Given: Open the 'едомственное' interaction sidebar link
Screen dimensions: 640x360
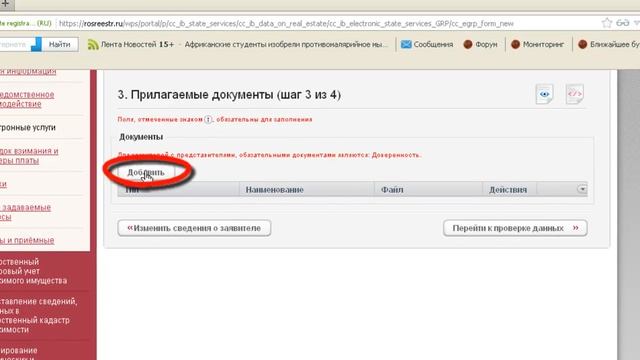Looking at the screenshot, I should point(27,99).
